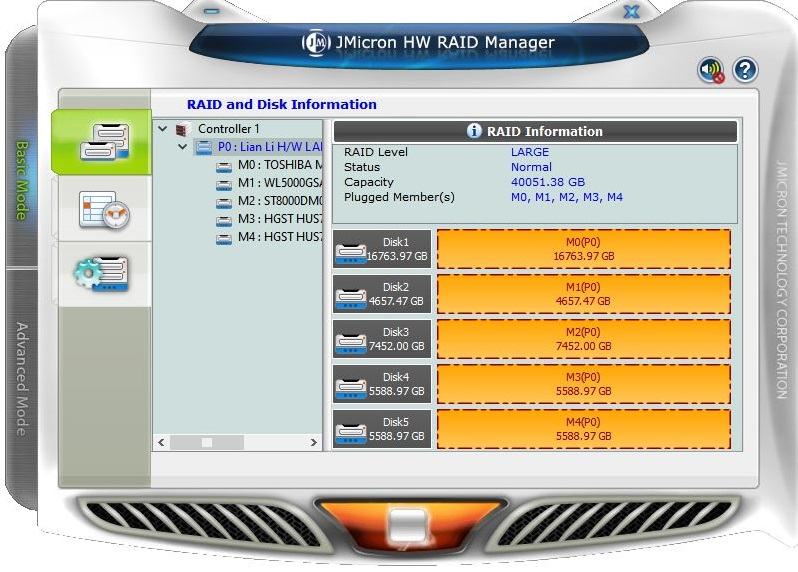Image resolution: width=798 pixels, height=572 pixels.
Task: Click the P0 RAID volume icon
Action: 204,148
